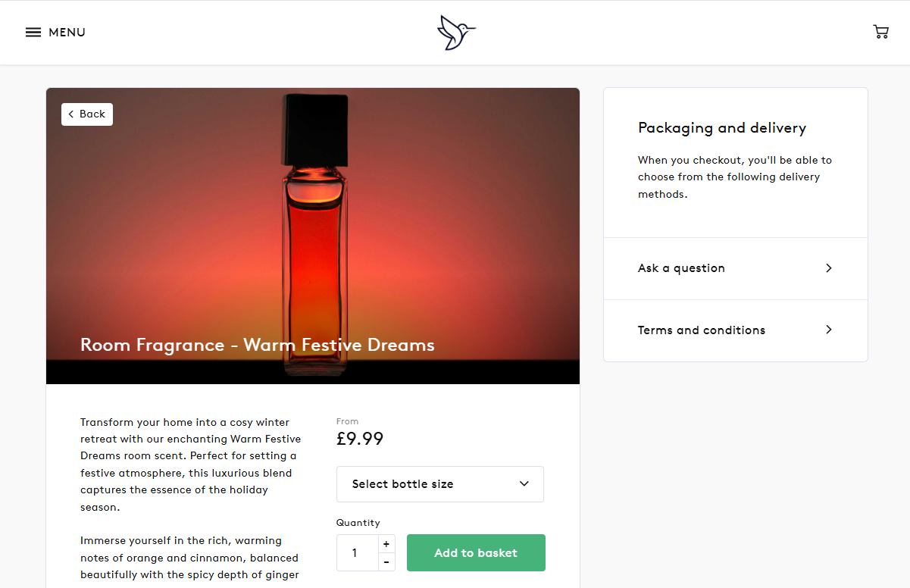Click the arrow beside Ask a question

(829, 268)
